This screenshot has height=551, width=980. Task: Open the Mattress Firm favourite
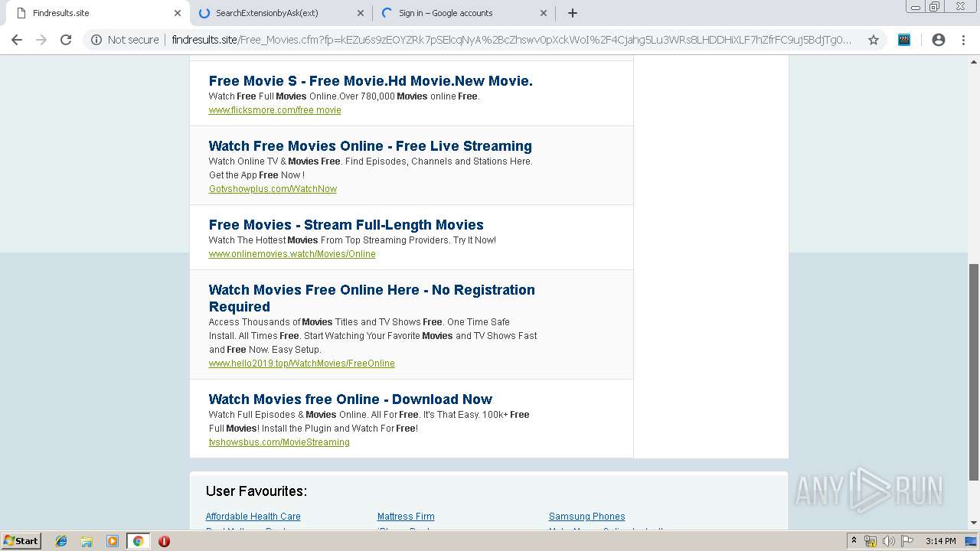[406, 517]
